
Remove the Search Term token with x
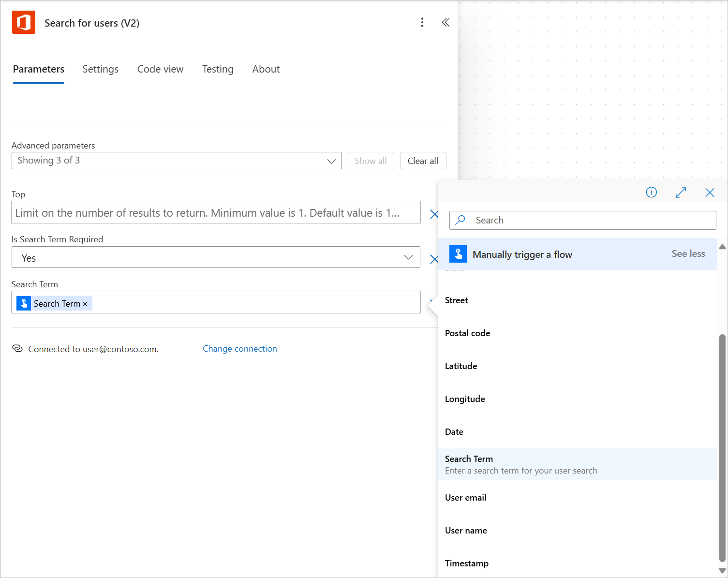pyautogui.click(x=85, y=304)
